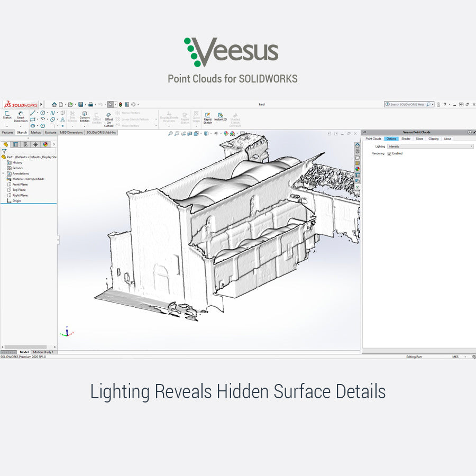This screenshot has height=476, width=476.
Task: Click the Search SOLIDWORKS Help field
Action: click(408, 104)
